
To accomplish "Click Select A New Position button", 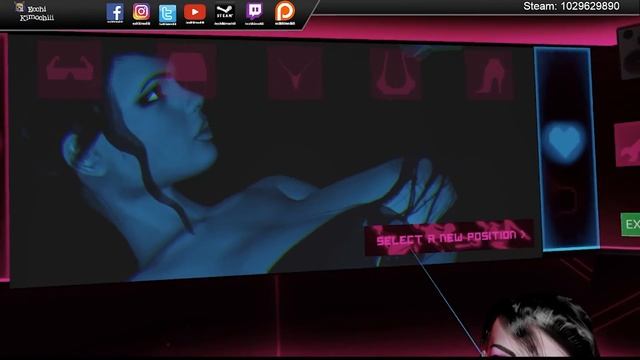I will [x=449, y=238].
